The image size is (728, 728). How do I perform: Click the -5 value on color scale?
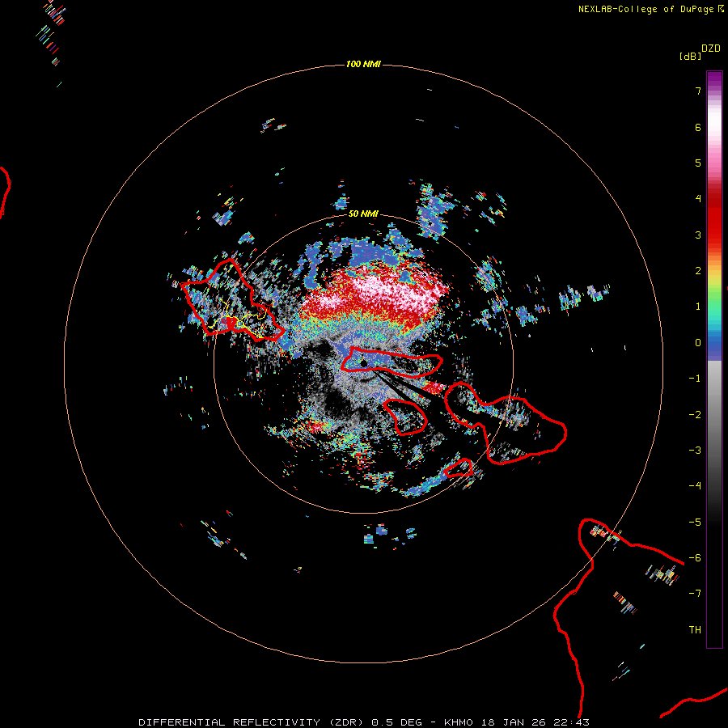tap(695, 523)
